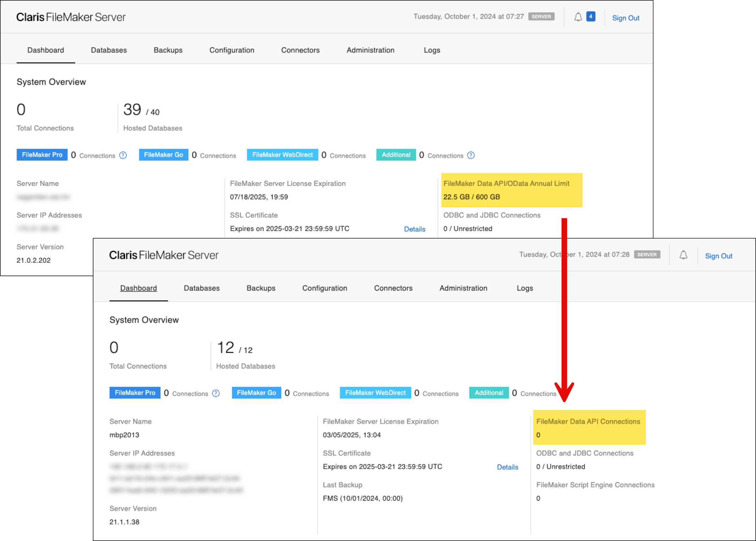Select the Dashboard tab in the back window

tap(46, 50)
